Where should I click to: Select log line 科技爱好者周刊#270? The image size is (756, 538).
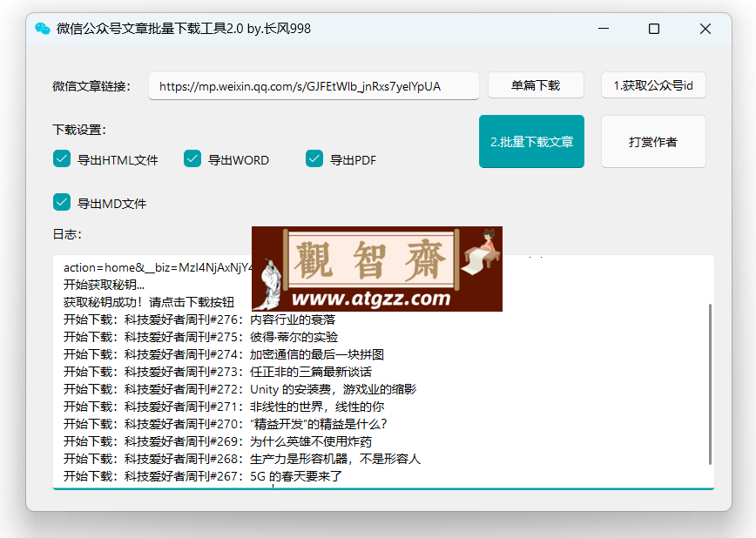(226, 424)
